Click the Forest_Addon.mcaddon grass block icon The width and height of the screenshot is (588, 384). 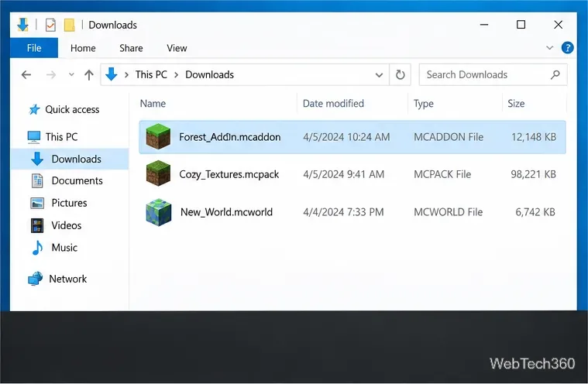click(158, 137)
